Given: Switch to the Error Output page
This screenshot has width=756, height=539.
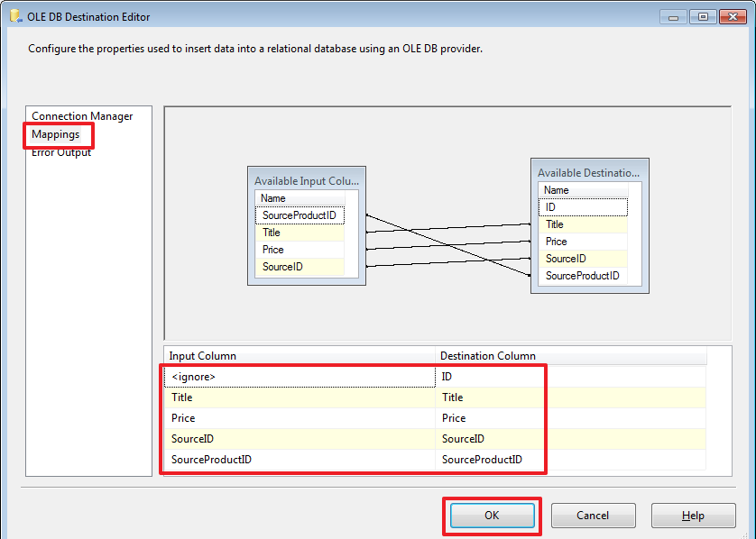Looking at the screenshot, I should point(58,151).
